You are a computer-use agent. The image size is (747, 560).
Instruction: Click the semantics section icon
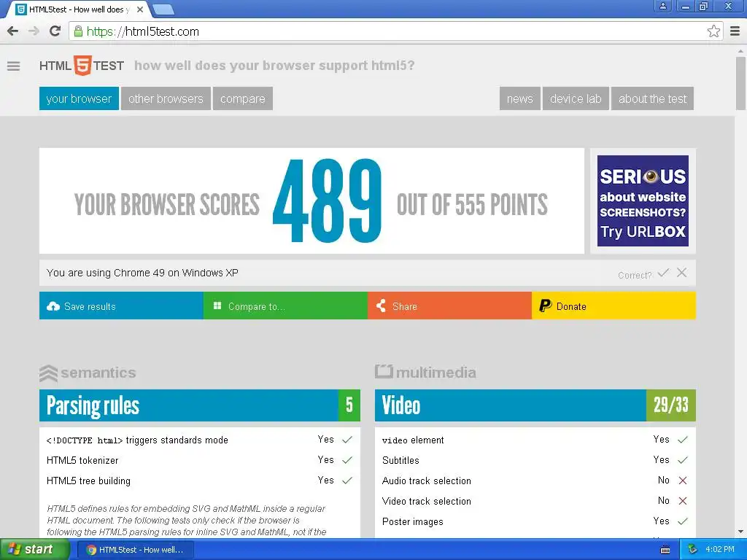[x=48, y=373]
